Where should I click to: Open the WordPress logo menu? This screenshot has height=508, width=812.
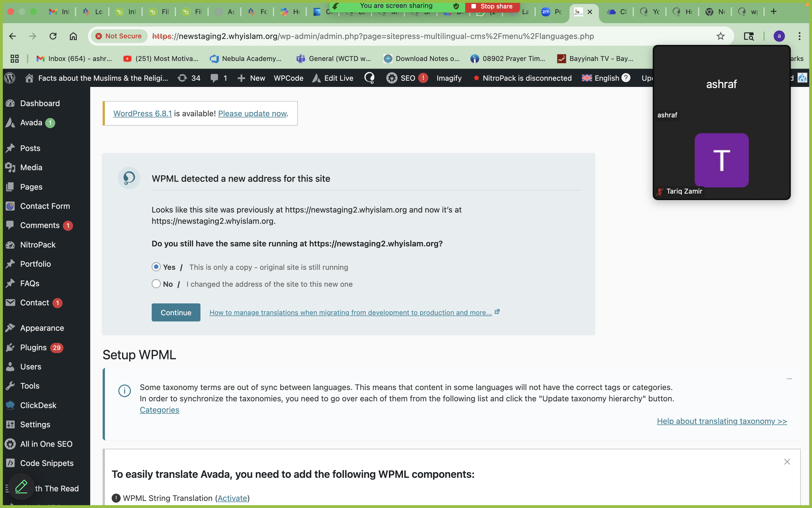pos(10,78)
